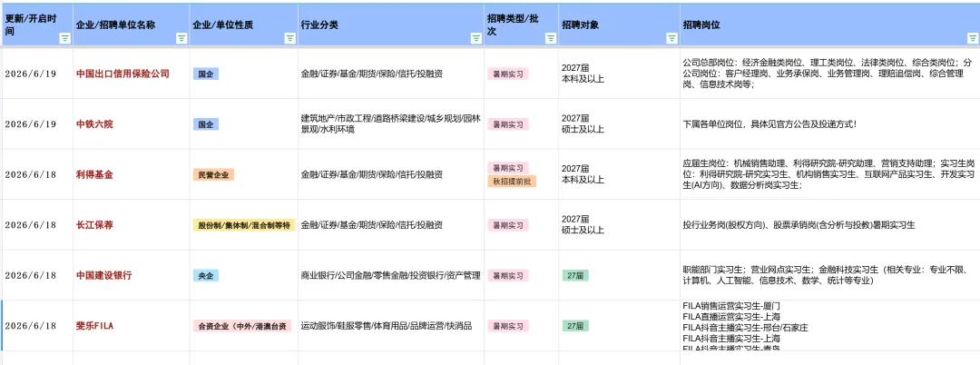Open filter icon for 招聘岗位 column
The height and width of the screenshot is (365, 980).
pos(972,38)
